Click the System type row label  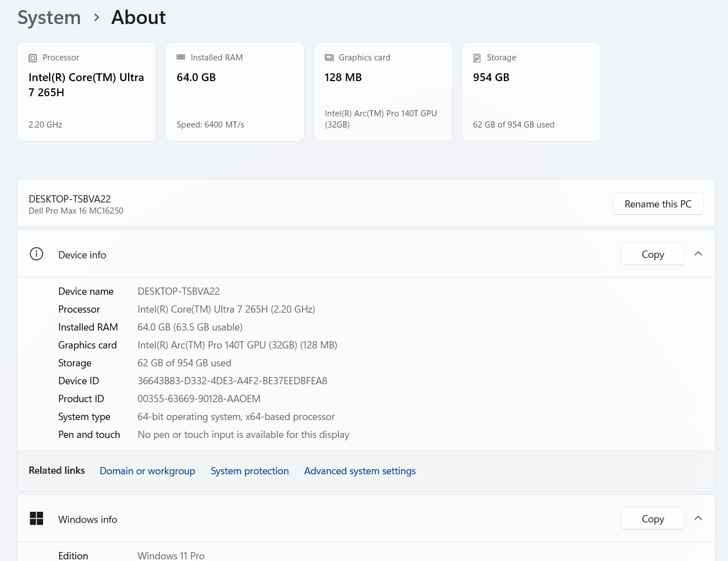coord(84,417)
